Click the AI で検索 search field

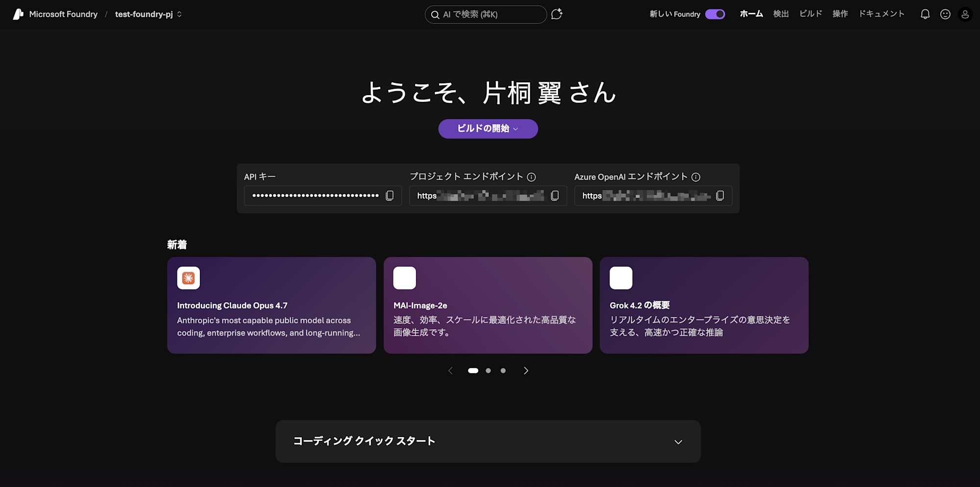click(x=485, y=15)
